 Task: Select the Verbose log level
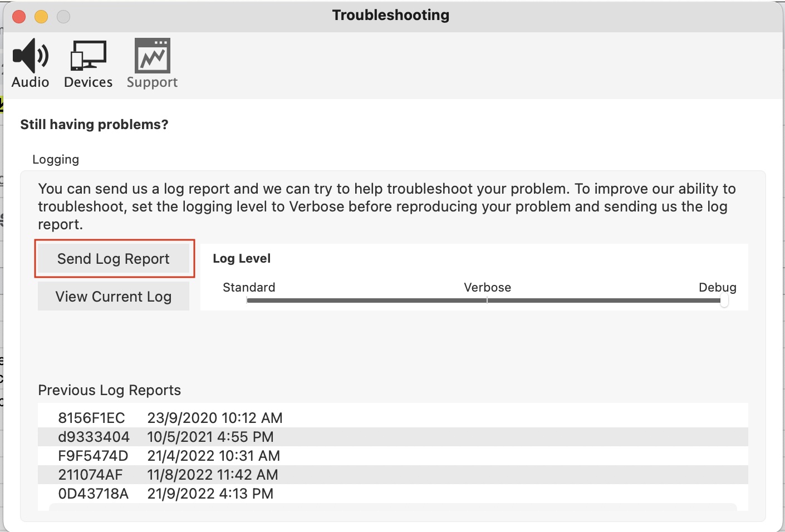[x=487, y=288]
